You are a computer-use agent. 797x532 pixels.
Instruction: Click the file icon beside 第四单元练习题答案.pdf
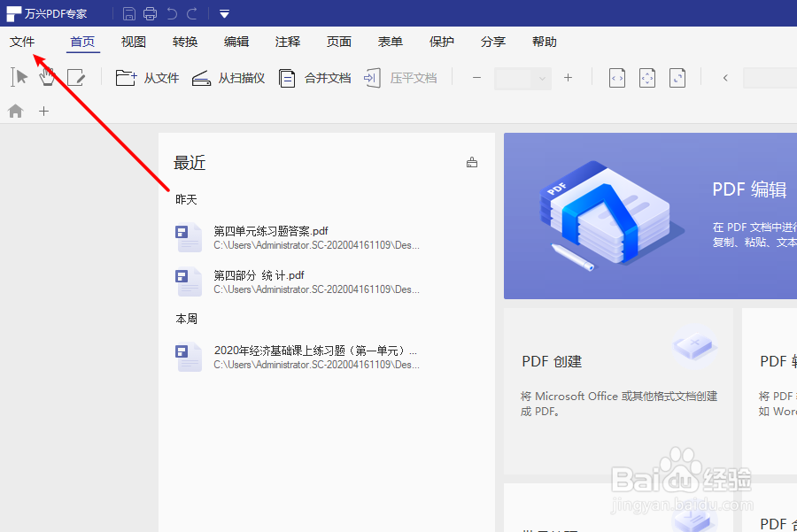[x=189, y=238]
